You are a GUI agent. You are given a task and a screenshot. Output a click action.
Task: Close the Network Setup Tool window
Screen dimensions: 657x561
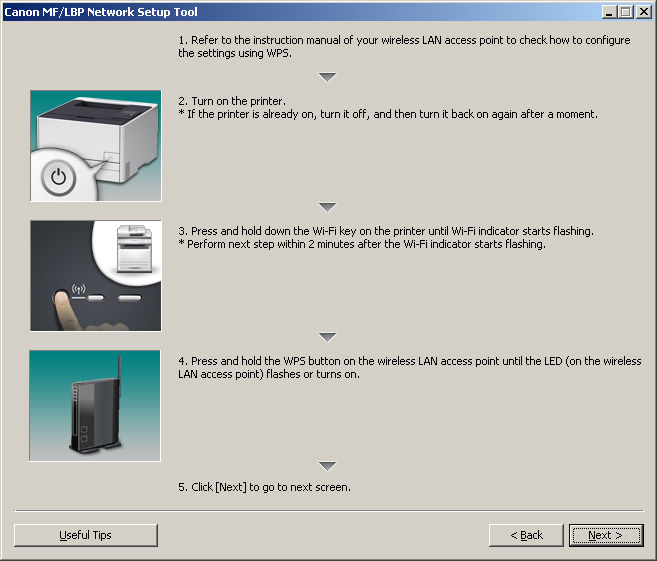644,11
